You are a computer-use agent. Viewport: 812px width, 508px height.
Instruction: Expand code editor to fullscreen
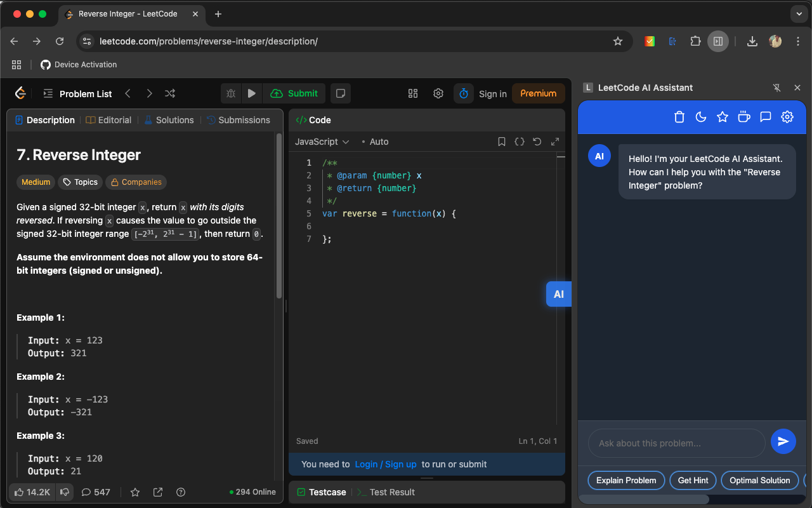coord(555,142)
